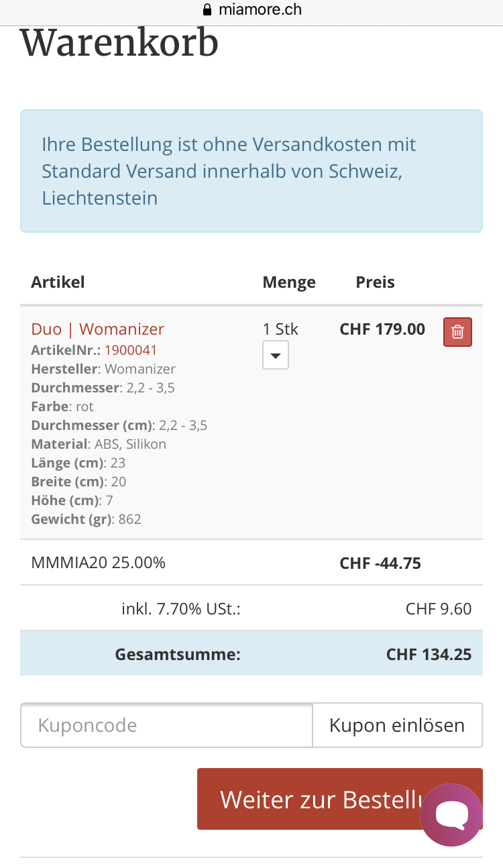This screenshot has height=868, width=503.
Task: Follow the article number 1900041 link
Action: coord(131,350)
